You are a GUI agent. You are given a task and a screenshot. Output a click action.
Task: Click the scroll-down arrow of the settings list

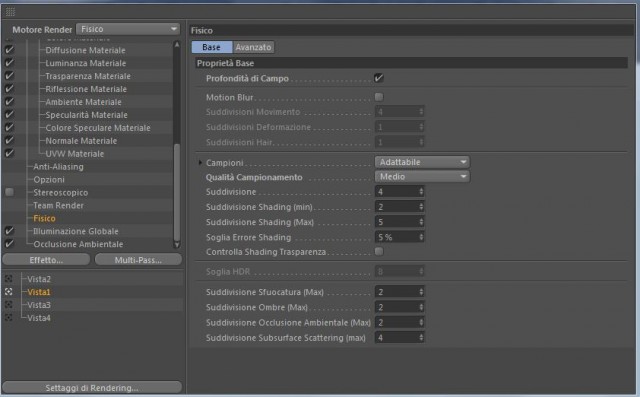[177, 245]
